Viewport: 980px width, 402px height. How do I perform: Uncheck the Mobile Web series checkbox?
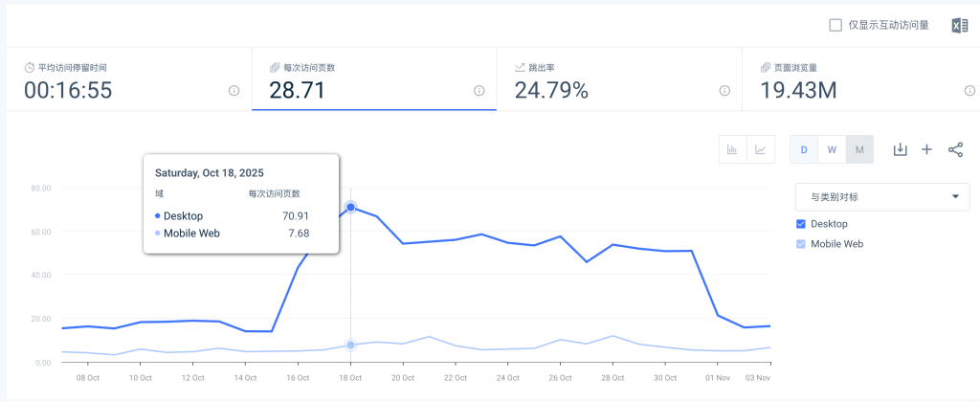tap(801, 244)
